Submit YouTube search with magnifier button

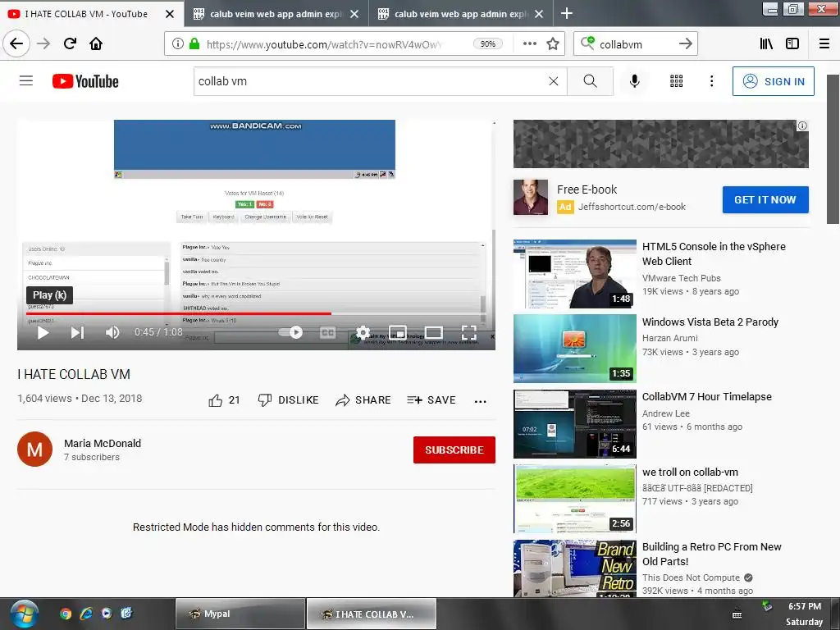tap(590, 81)
